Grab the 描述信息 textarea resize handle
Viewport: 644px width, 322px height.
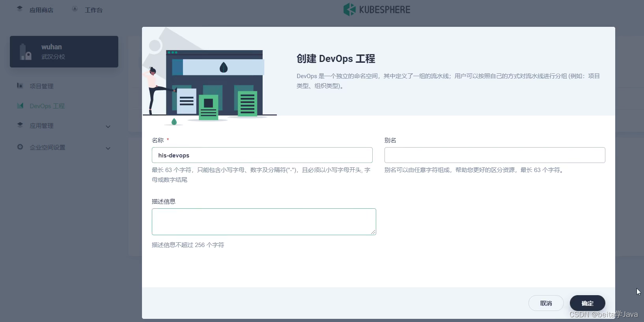point(373,232)
